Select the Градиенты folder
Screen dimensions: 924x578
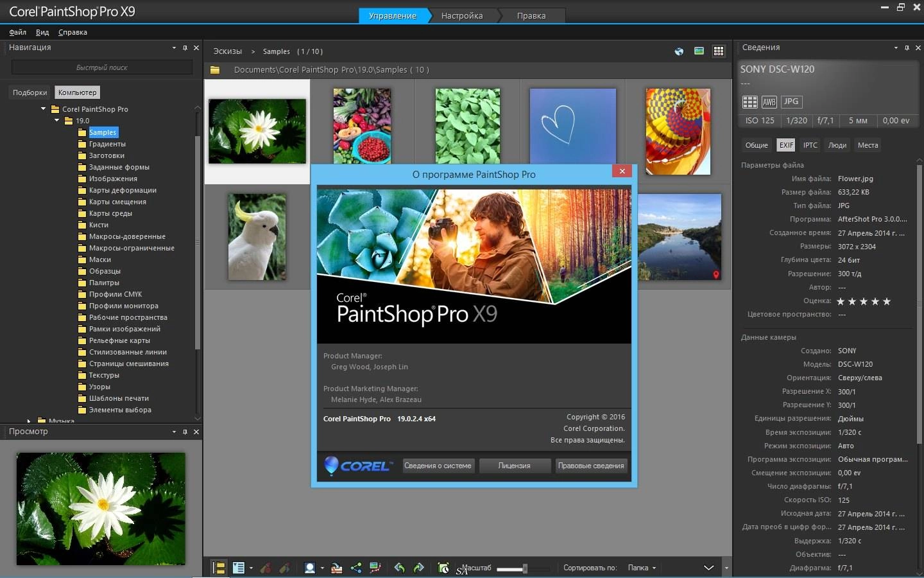(x=107, y=144)
